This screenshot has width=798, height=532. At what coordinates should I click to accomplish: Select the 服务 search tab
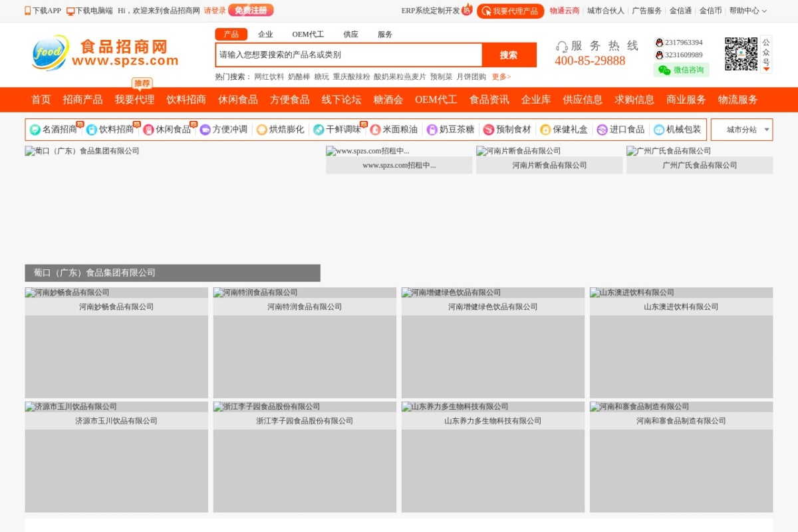tap(385, 35)
